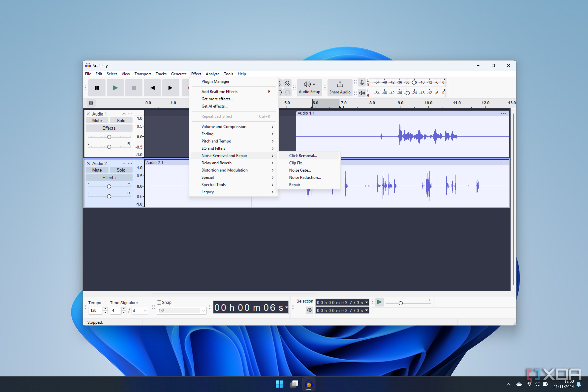Collapse the Audio 2 track

pos(124,164)
